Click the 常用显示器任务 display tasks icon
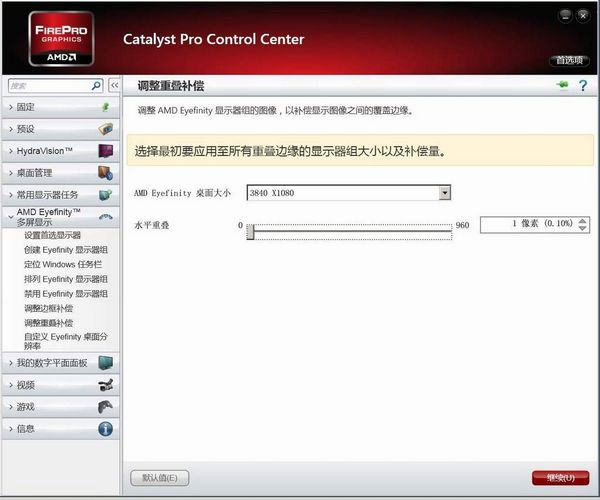 (x=106, y=195)
